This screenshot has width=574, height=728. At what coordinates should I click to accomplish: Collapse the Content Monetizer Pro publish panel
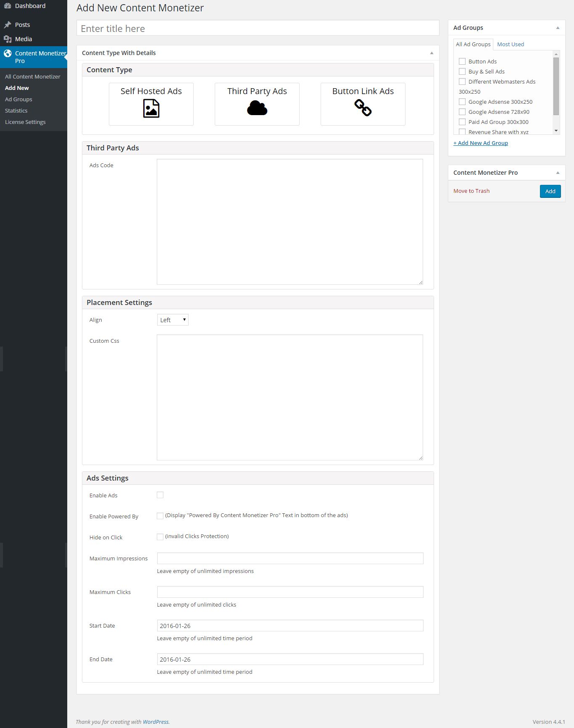(558, 173)
